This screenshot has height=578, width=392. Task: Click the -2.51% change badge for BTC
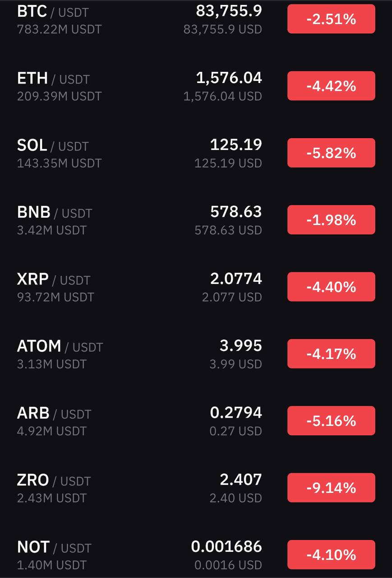[x=331, y=19]
